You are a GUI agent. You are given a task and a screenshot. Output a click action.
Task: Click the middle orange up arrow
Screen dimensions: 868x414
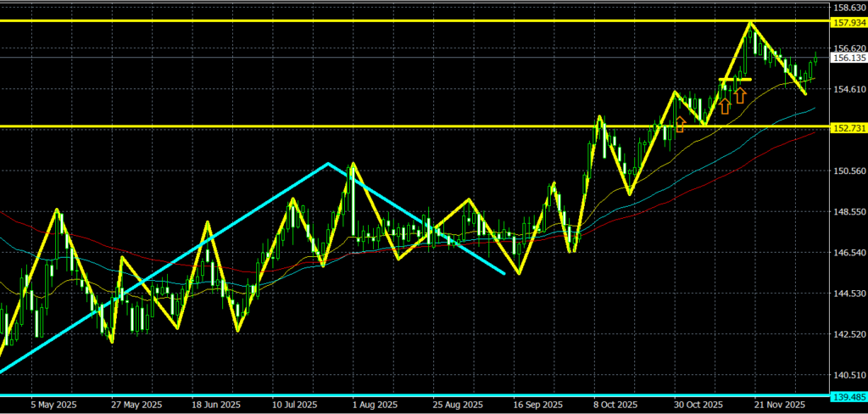coord(725,105)
